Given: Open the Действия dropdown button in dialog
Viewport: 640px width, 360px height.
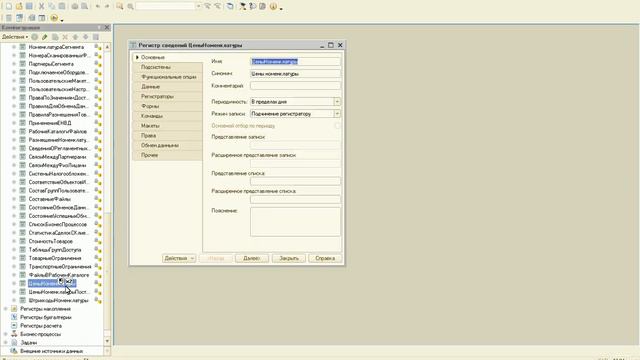Looking at the screenshot, I should 179,258.
